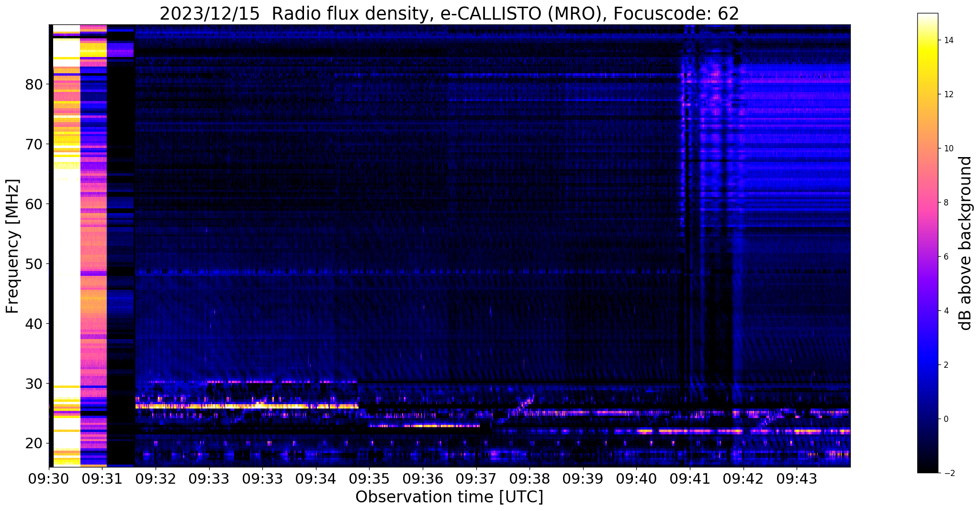This screenshot has width=980, height=511.
Task: Click the 09:36 time tick label
Action: (x=423, y=478)
